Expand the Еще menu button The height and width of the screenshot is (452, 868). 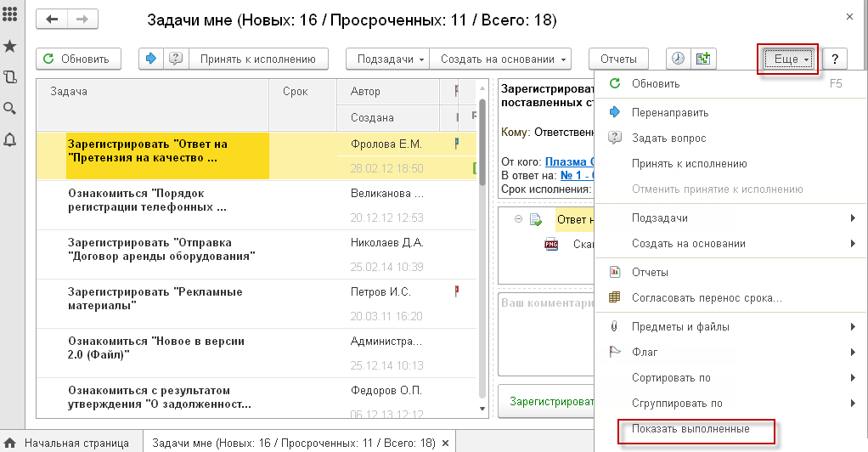(x=788, y=59)
